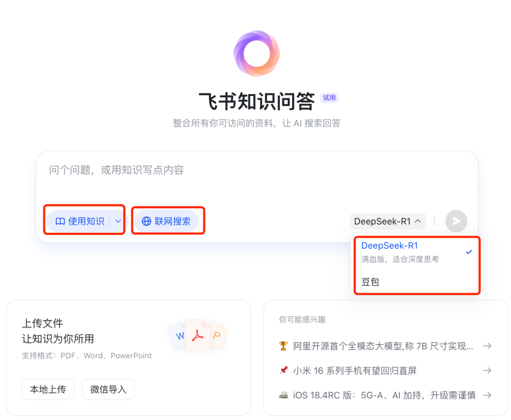Viewport: 511px width, 420px height.
Task: Click the book icon on 使用知识
Action: [60, 221]
